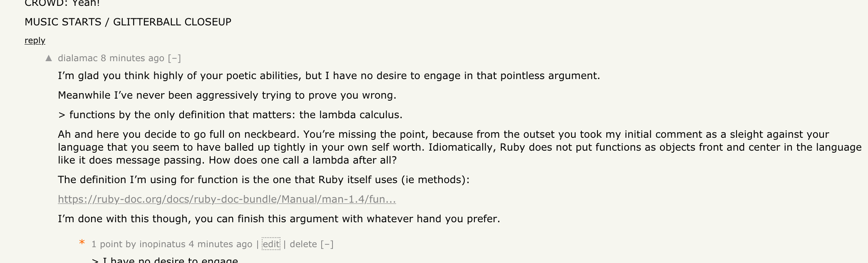
Task: Open dialamac's user profile
Action: point(78,58)
